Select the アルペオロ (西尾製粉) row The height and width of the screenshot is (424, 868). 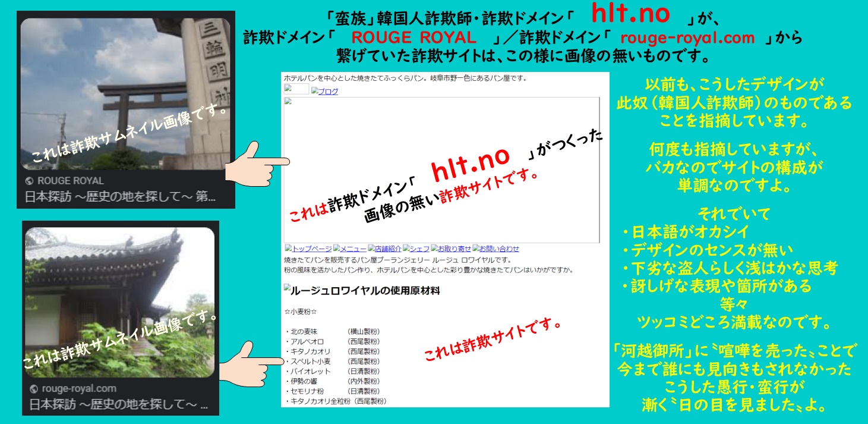(332, 341)
